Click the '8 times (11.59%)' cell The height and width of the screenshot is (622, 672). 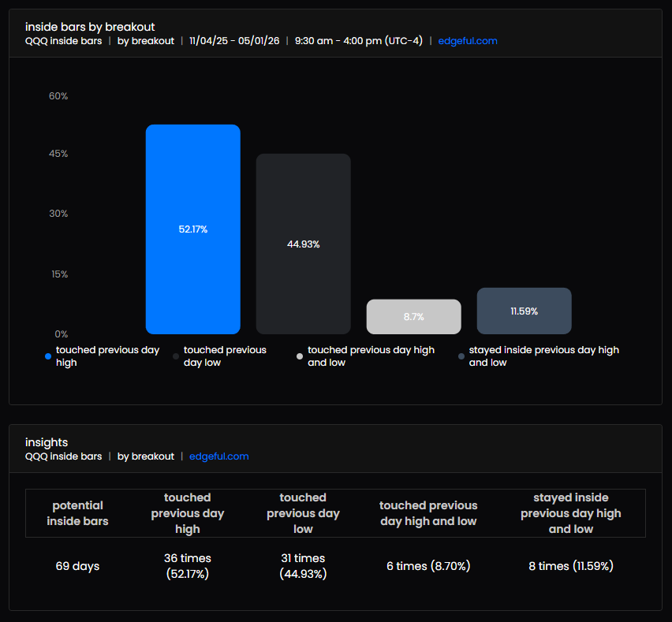pos(571,566)
